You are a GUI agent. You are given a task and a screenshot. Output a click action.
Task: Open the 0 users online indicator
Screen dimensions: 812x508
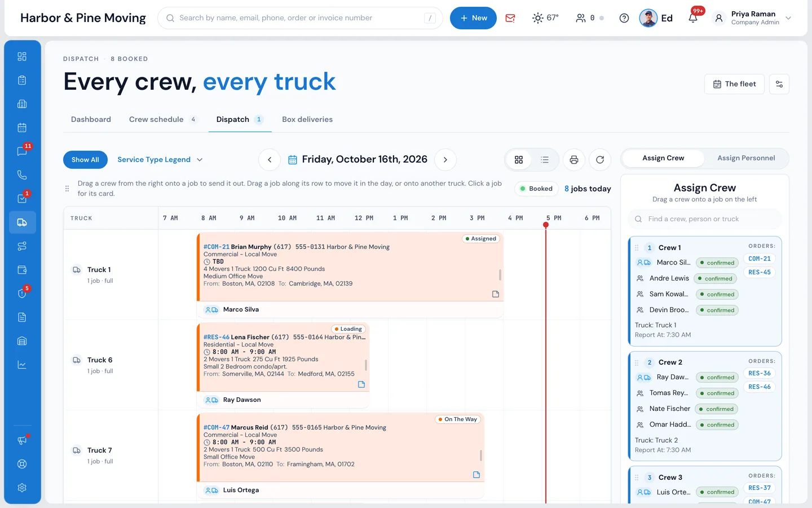[x=589, y=18]
